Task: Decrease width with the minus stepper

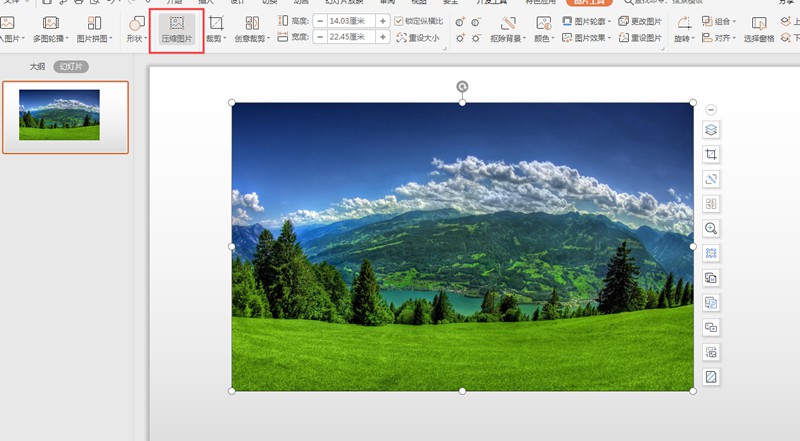Action: (x=320, y=37)
